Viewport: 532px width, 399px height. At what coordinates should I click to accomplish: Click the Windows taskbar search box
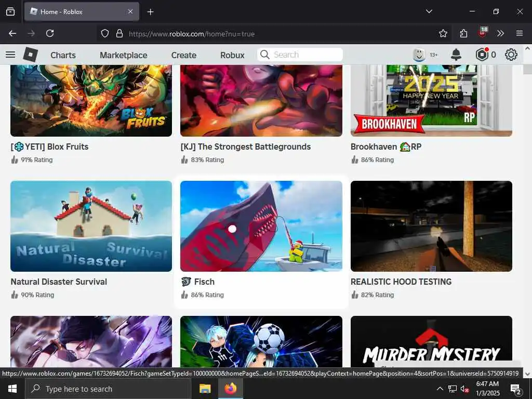108,389
